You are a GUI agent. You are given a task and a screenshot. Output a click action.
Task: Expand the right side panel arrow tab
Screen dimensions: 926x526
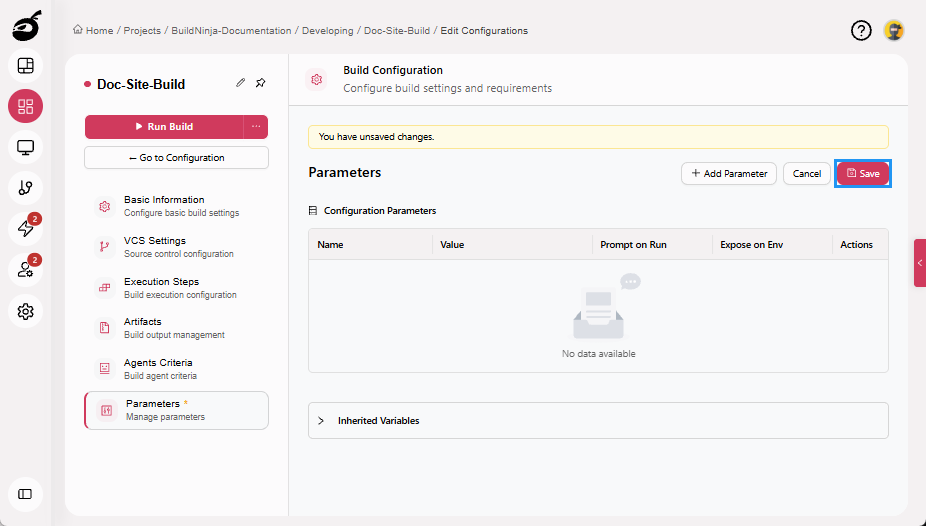pos(920,263)
